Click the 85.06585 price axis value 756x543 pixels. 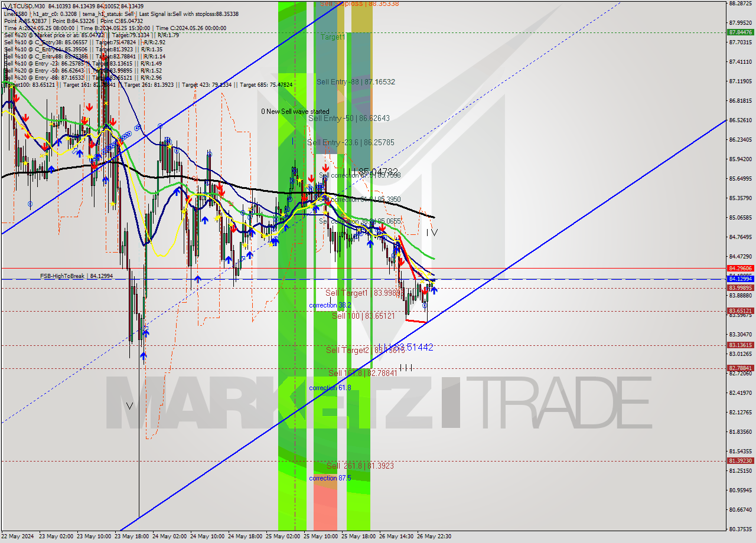pos(740,218)
